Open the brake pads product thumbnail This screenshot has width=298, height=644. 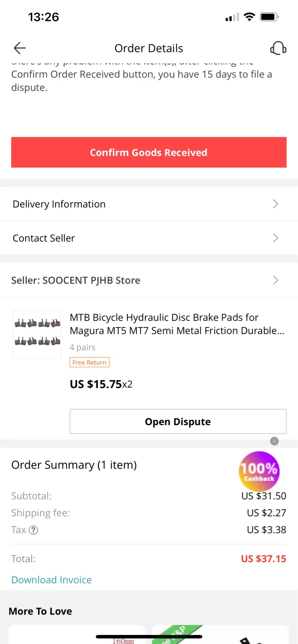37,335
